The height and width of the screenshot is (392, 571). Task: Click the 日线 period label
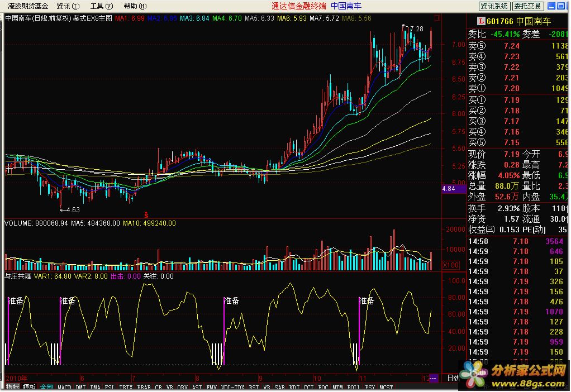click(453, 378)
